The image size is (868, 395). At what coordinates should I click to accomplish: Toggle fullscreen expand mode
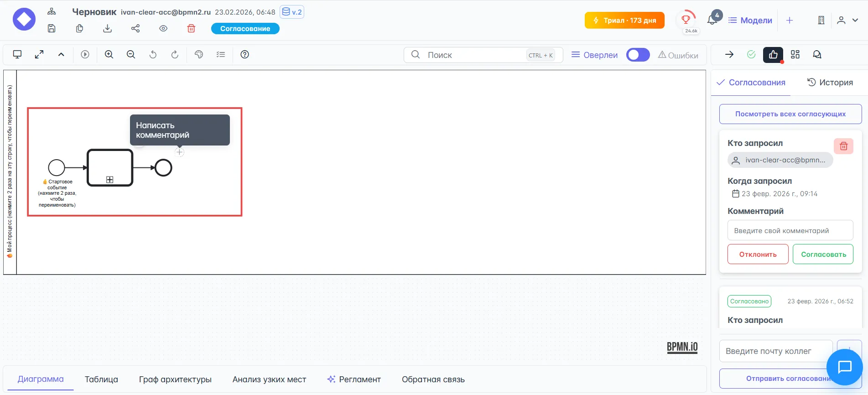39,55
